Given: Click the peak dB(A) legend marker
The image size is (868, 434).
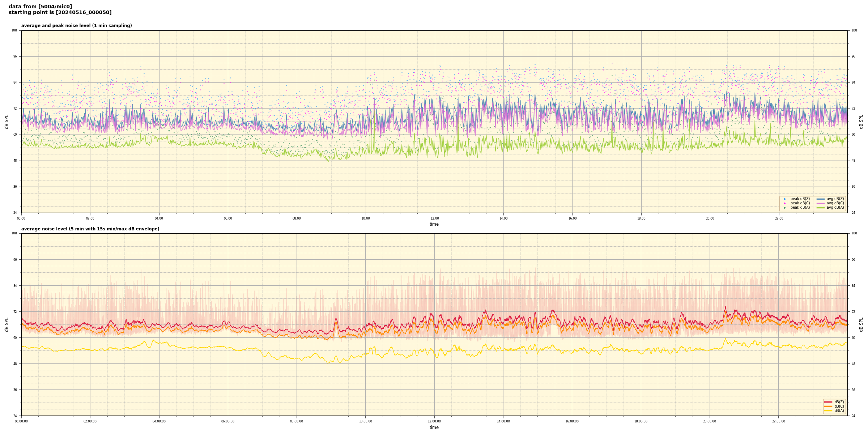Looking at the screenshot, I should click(x=784, y=208).
